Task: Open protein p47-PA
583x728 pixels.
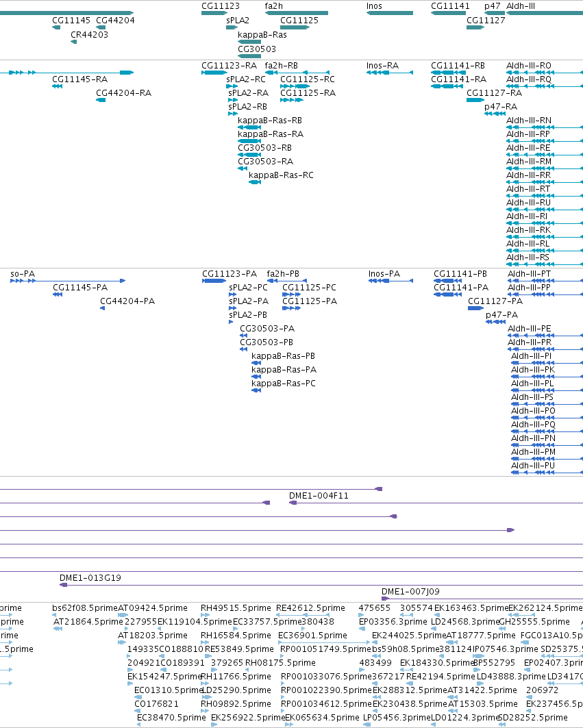Action: [x=501, y=315]
